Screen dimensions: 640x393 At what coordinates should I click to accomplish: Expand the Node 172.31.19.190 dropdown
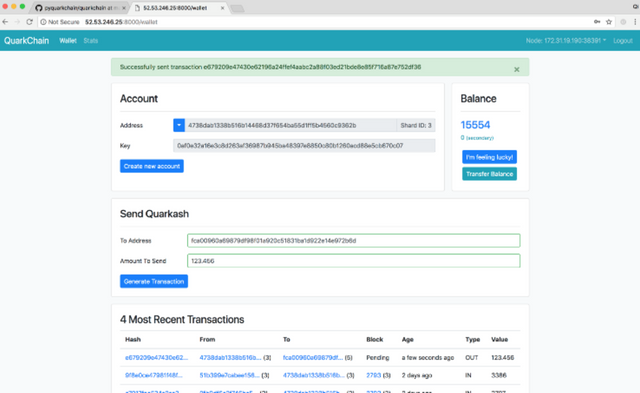[x=566, y=40]
